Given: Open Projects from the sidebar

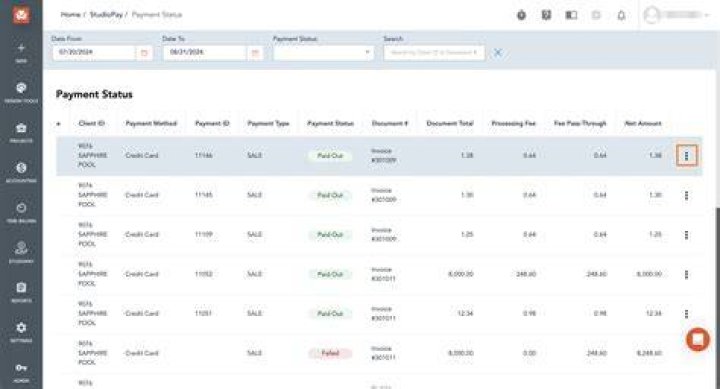Looking at the screenshot, I should tap(21, 133).
